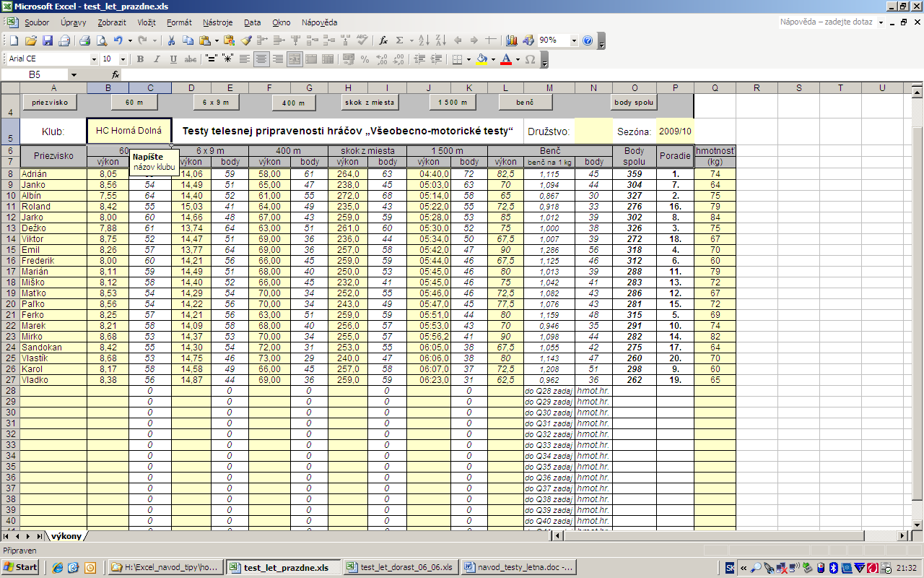924x578 pixels.
Task: Open Soubor menu
Action: click(x=37, y=22)
